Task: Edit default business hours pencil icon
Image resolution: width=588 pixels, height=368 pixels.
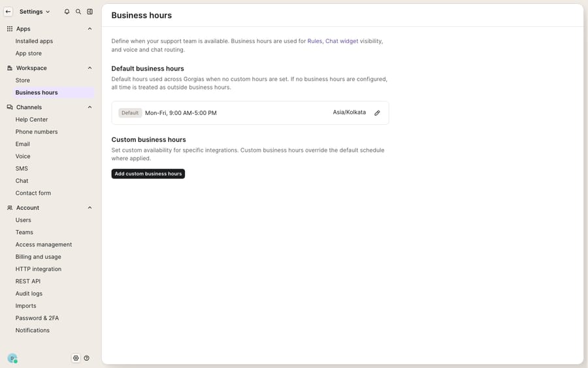Action: click(377, 113)
